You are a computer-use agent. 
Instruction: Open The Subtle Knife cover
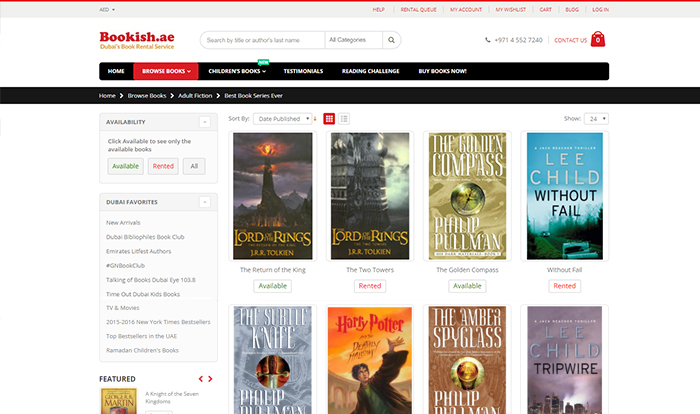(x=273, y=360)
